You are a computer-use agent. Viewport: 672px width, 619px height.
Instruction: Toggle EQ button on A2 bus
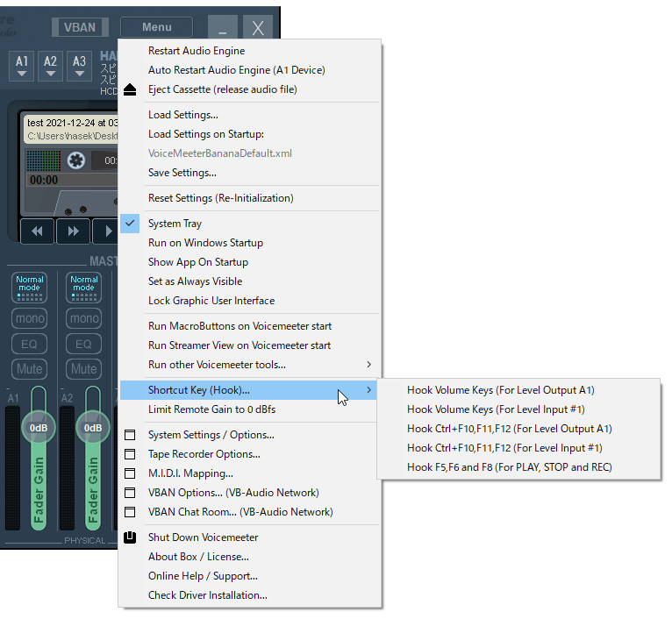click(83, 344)
